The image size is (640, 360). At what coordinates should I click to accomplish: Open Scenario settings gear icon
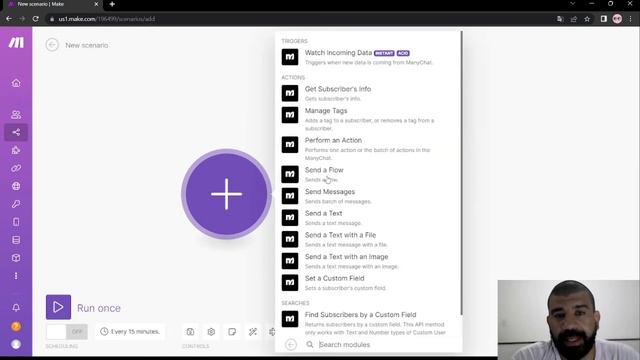[211, 332]
